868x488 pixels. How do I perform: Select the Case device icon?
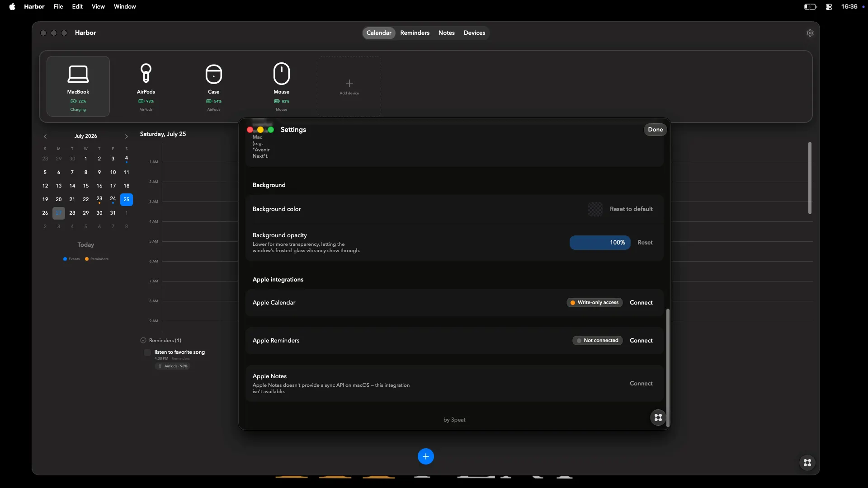(x=214, y=74)
